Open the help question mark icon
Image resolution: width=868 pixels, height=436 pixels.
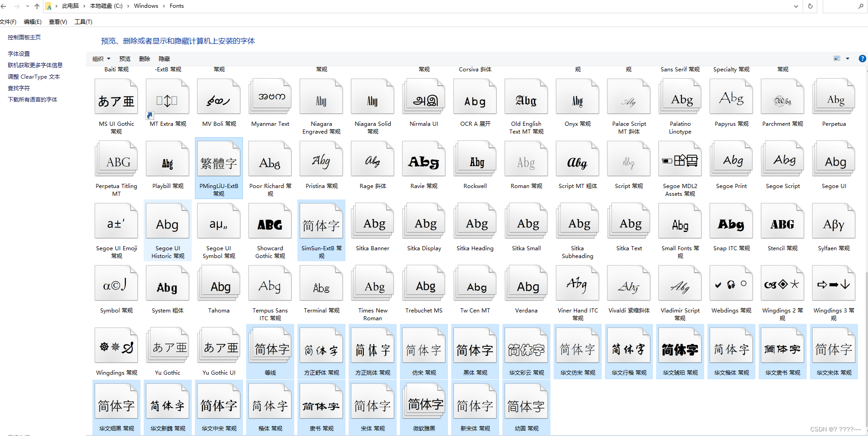862,59
